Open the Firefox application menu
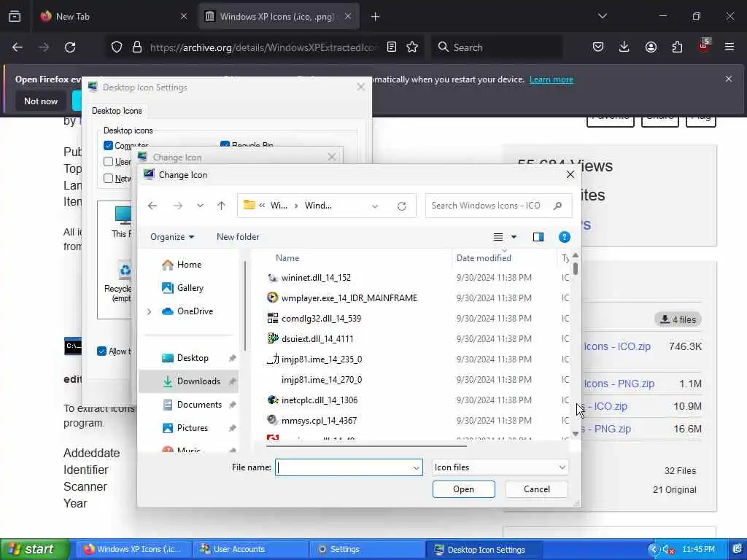Viewport: 747px width, 560px height. coord(729,47)
